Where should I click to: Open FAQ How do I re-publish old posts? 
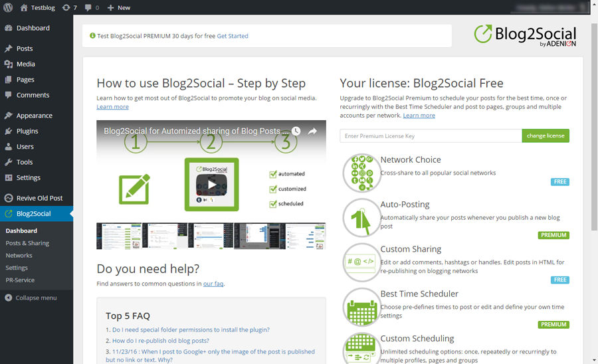click(161, 341)
